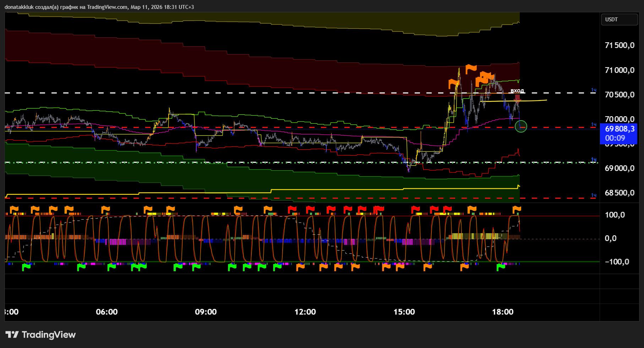Click the TradingView logo
Screen dimensions: 644x348
point(40,334)
